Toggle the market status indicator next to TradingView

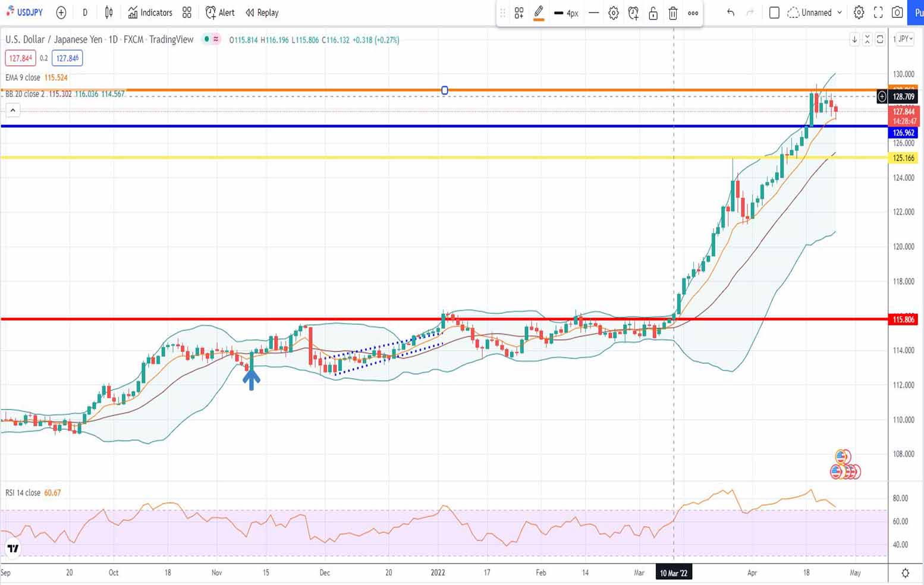point(206,39)
